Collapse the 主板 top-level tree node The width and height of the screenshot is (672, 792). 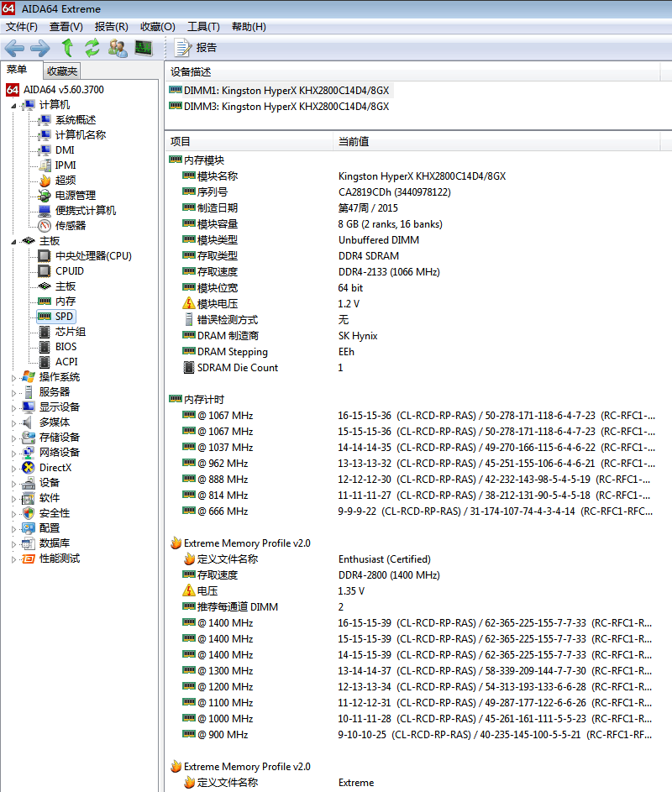coord(13,242)
